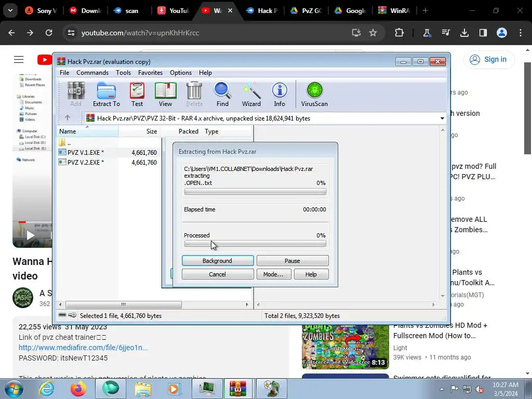532x399 pixels.
Task: Go up one folder with the arrow icon
Action: point(68,118)
